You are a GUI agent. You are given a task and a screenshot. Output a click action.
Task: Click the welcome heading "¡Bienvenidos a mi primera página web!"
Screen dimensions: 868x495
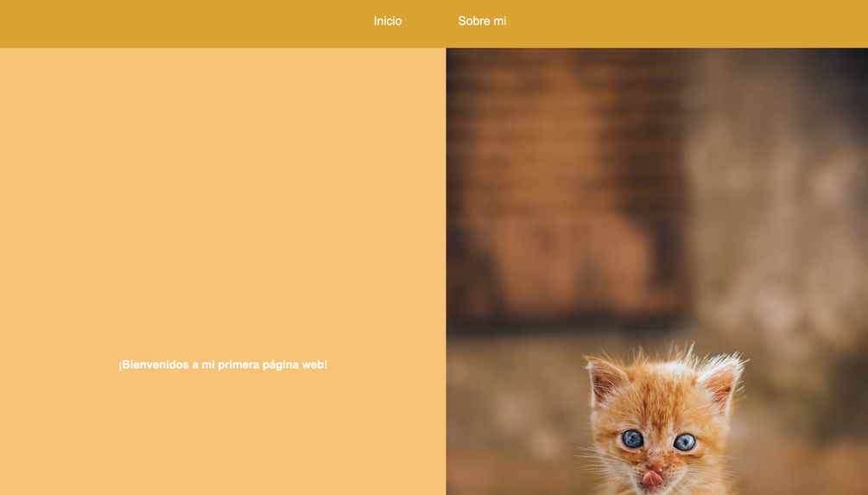223,365
